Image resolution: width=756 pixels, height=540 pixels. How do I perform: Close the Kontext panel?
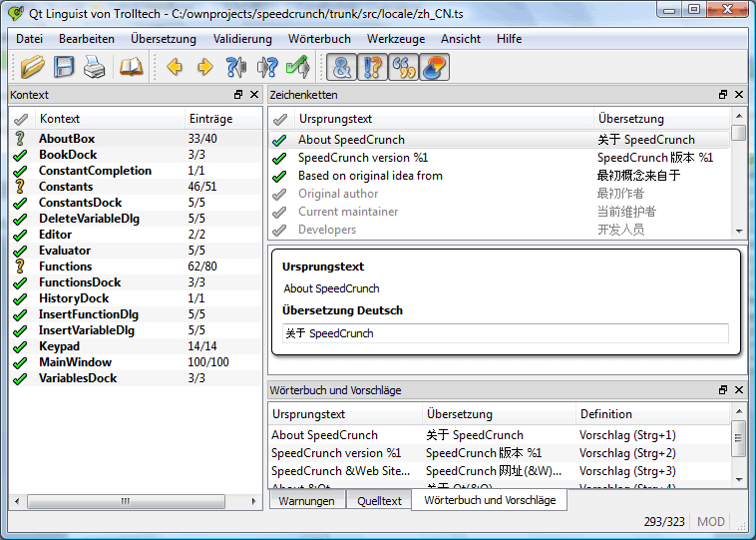click(x=254, y=95)
